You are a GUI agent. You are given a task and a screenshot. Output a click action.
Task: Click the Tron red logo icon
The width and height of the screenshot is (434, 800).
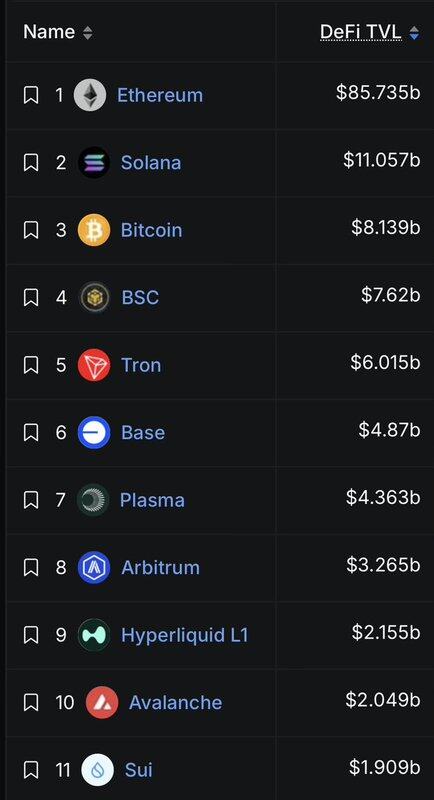(94, 365)
